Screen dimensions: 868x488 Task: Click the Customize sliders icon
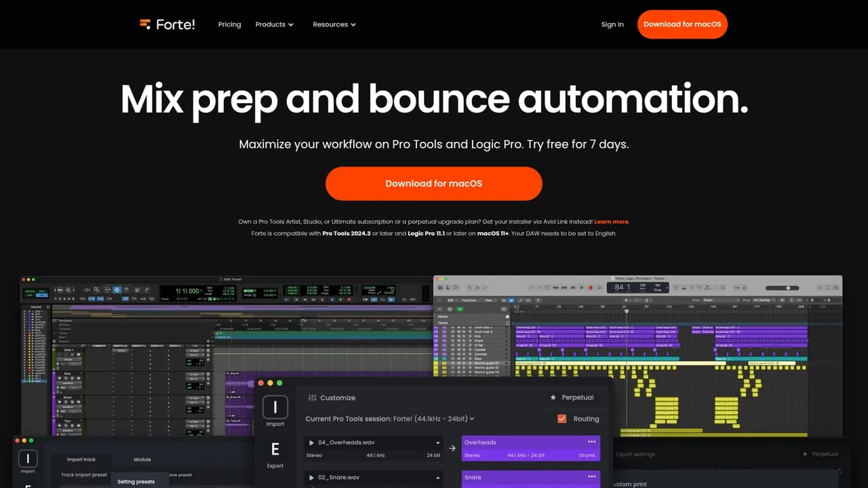(312, 398)
